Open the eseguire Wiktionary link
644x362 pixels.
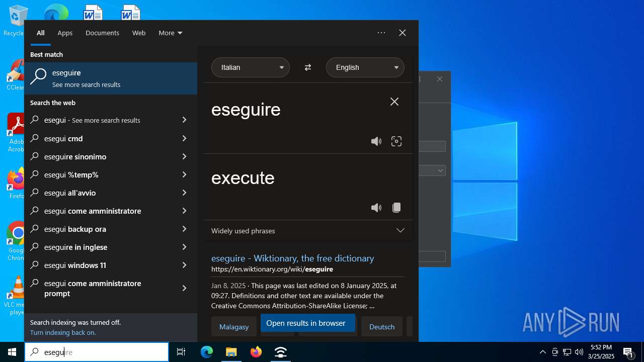pos(292,258)
